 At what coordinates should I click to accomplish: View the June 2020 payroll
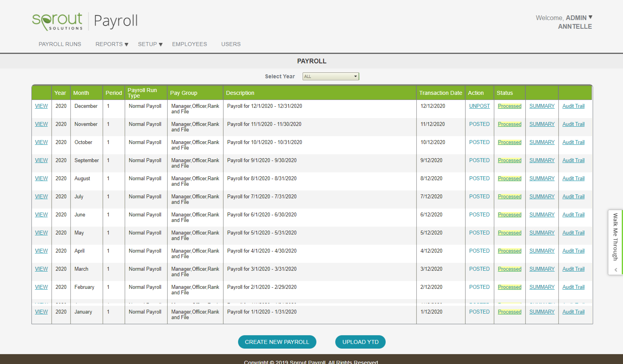[x=41, y=214]
